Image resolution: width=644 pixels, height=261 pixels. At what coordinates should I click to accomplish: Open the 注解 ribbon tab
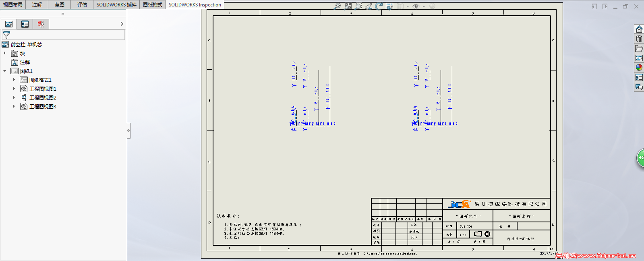37,5
